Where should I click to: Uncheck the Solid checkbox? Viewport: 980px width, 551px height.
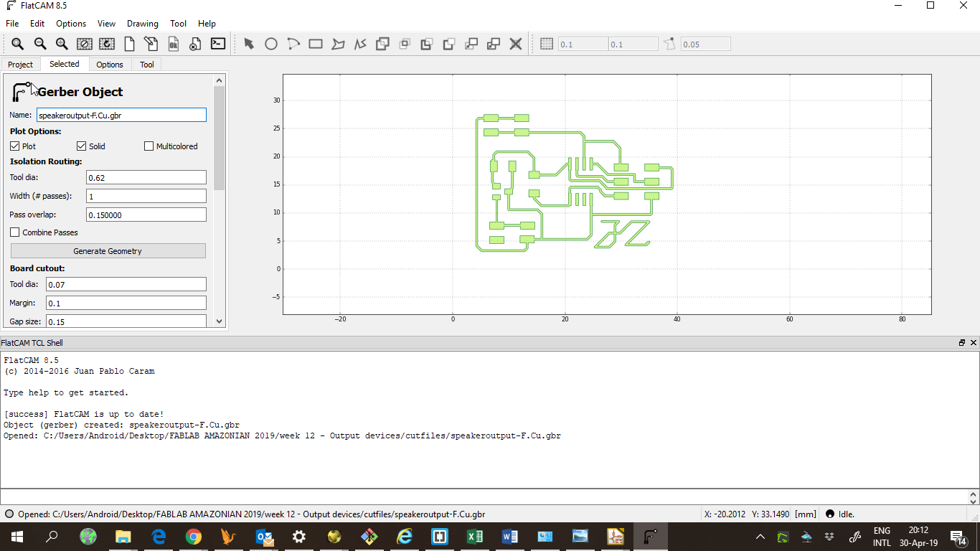82,146
